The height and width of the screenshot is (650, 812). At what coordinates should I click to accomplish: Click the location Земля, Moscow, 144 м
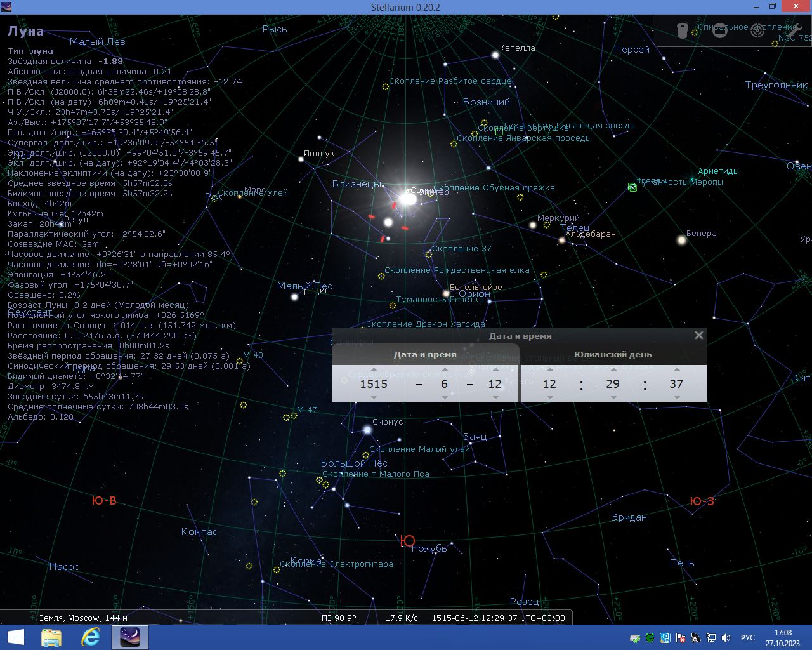coord(82,618)
